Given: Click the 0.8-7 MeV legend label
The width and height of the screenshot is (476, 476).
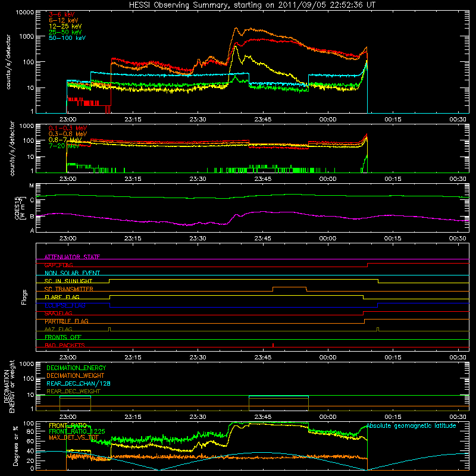Looking at the screenshot, I should (65, 140).
